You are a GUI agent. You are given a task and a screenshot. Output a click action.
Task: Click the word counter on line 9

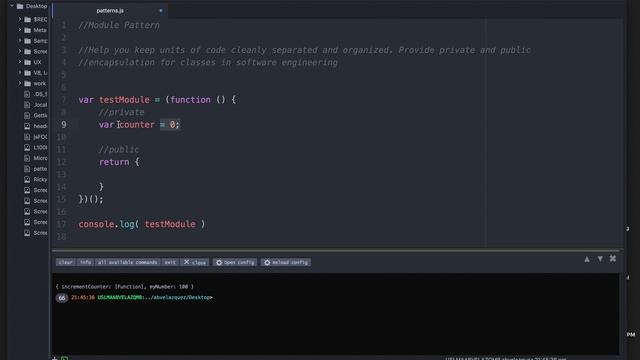pyautogui.click(x=137, y=125)
